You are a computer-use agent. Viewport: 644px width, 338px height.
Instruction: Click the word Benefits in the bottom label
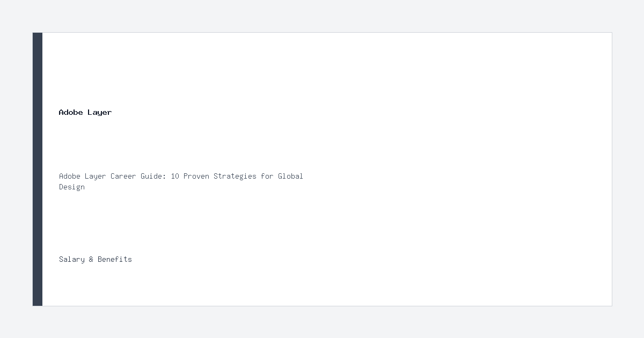[115, 259]
